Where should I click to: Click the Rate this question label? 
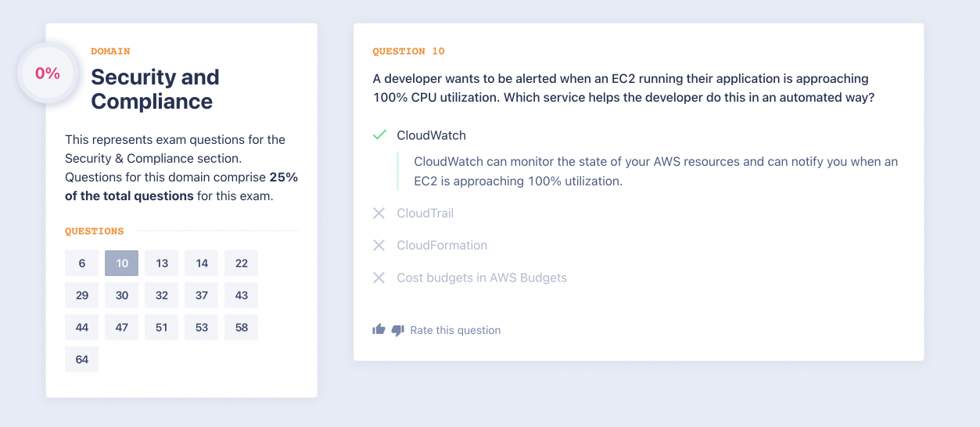(x=455, y=330)
